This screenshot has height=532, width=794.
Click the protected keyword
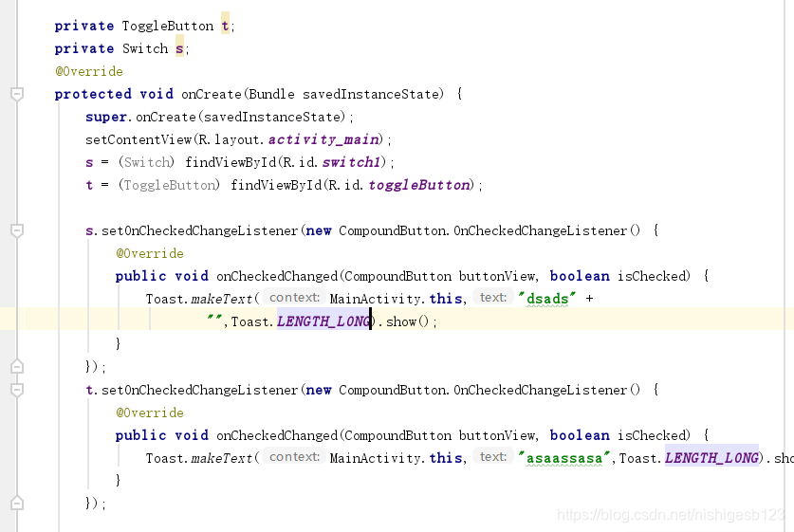tap(93, 94)
